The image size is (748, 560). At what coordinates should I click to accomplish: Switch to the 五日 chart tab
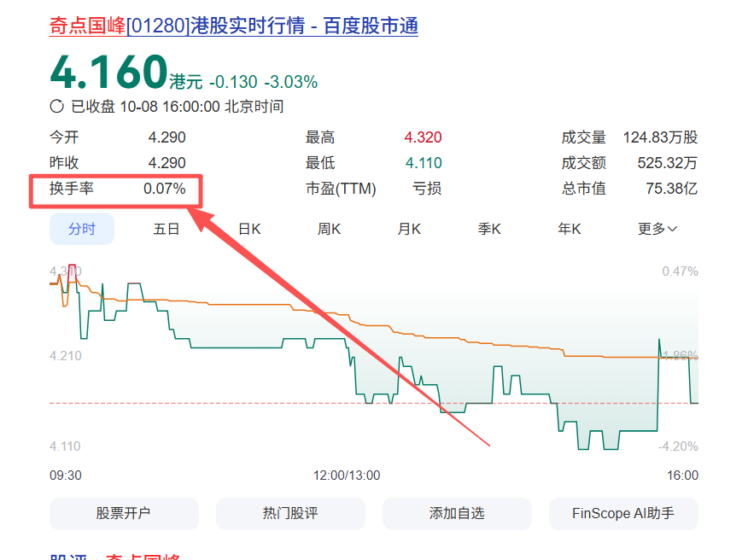(166, 229)
